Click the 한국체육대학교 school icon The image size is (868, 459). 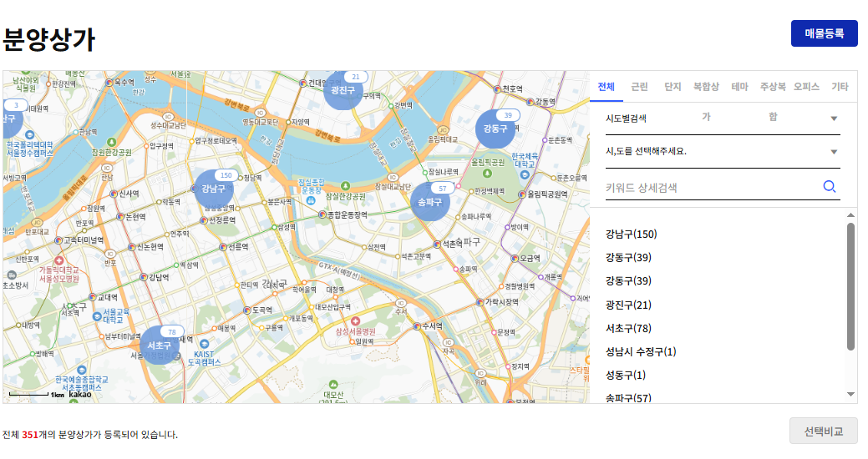coord(525,174)
